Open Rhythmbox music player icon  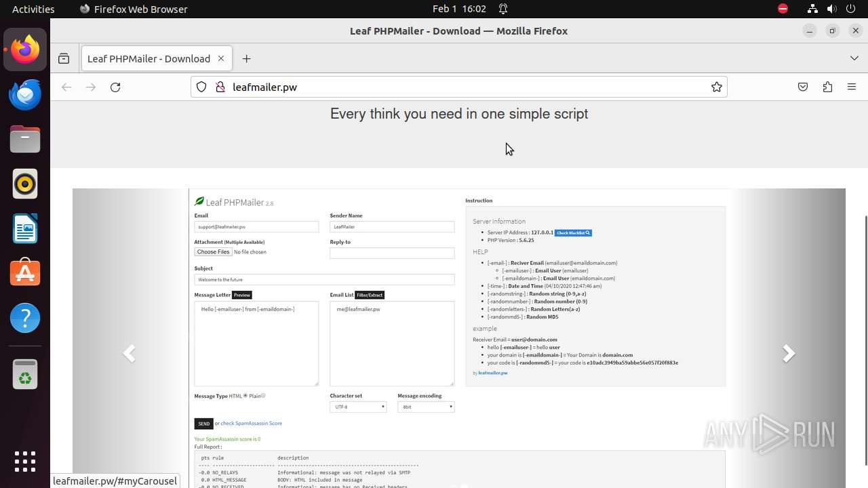click(25, 184)
